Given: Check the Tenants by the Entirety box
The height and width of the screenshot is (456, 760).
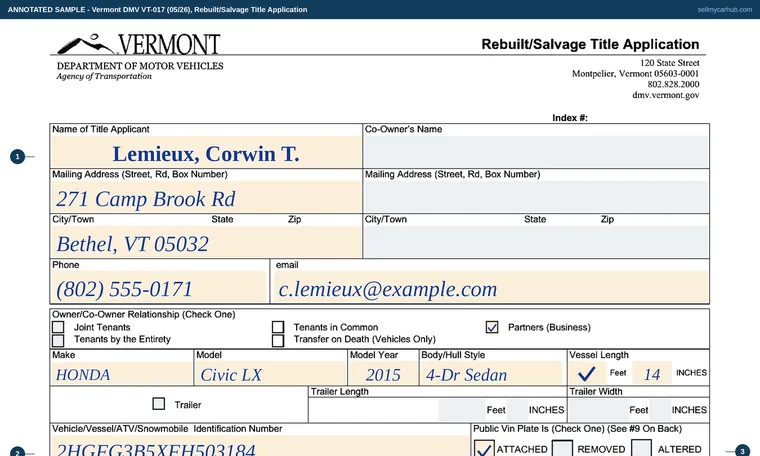Looking at the screenshot, I should [x=58, y=340].
